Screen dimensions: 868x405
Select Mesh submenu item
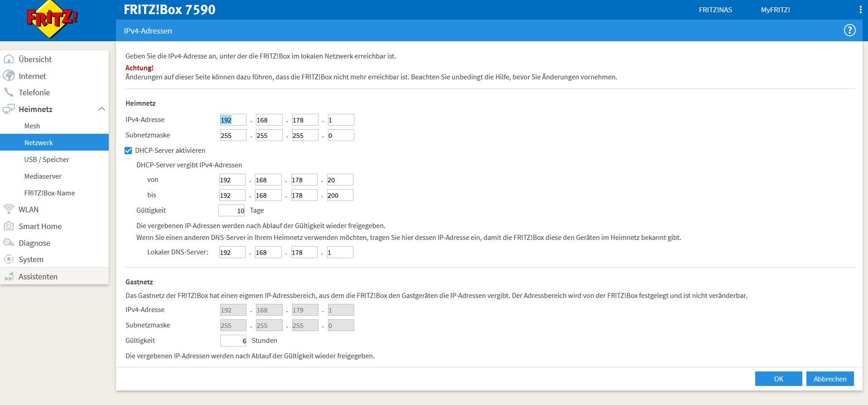pyautogui.click(x=32, y=126)
